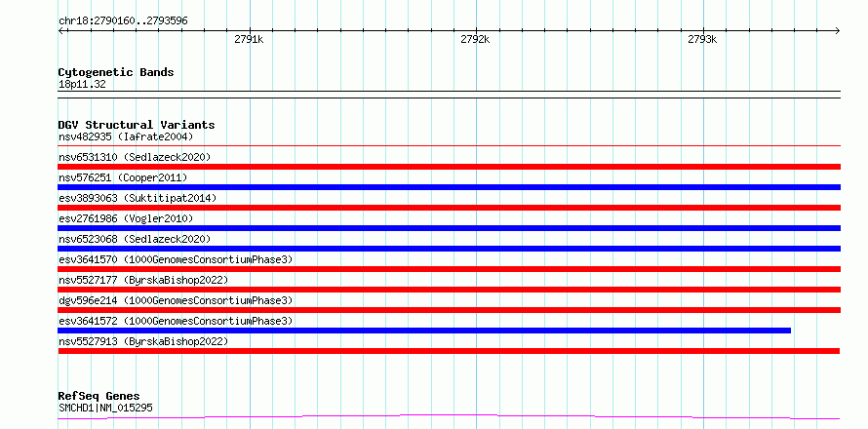
Task: Open variant esv2761986 (Vogler2010) label
Action: click(x=126, y=218)
